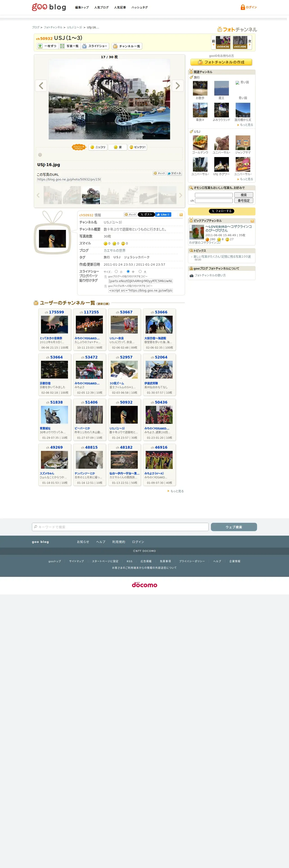The width and height of the screenshot is (289, 868).
Task: Click the X ポスト share button
Action: point(146,215)
